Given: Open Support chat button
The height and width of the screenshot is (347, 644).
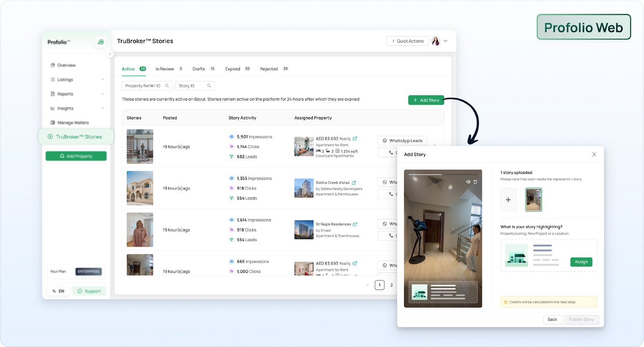Looking at the screenshot, I should pyautogui.click(x=89, y=291).
